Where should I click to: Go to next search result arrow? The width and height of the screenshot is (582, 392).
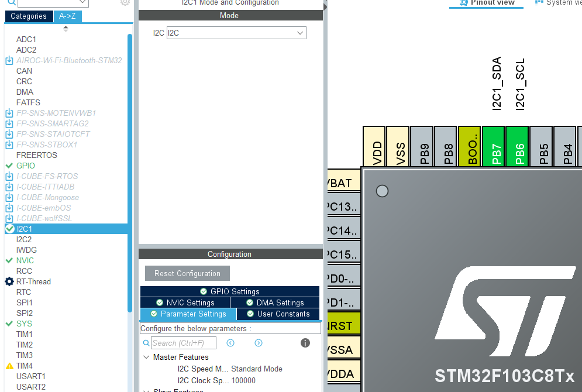259,343
